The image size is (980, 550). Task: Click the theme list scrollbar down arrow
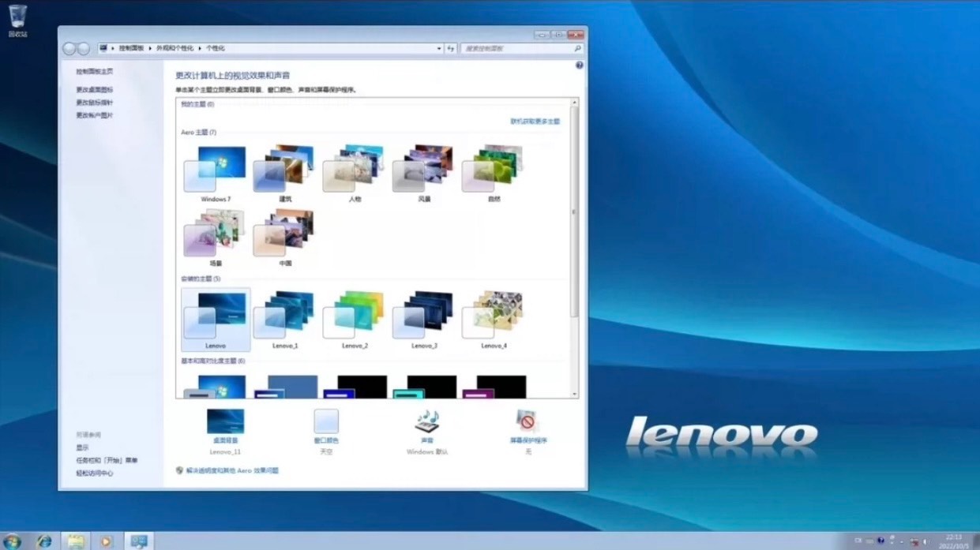click(x=574, y=394)
